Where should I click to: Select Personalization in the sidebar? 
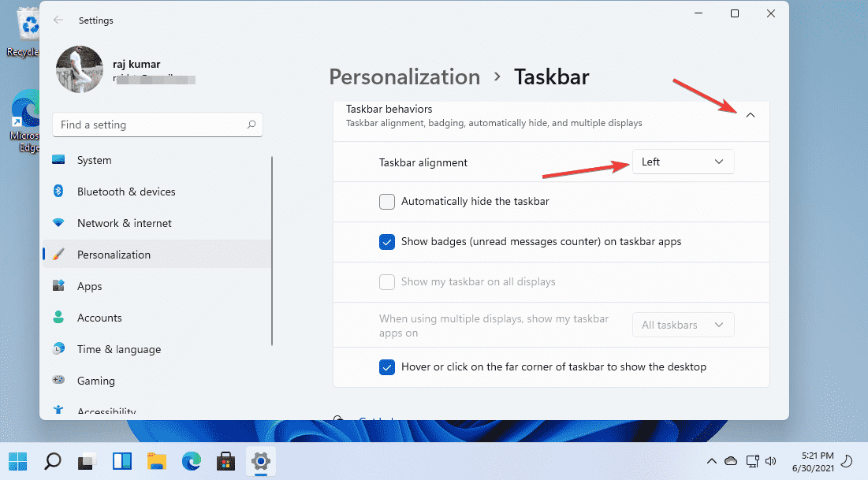157,255
